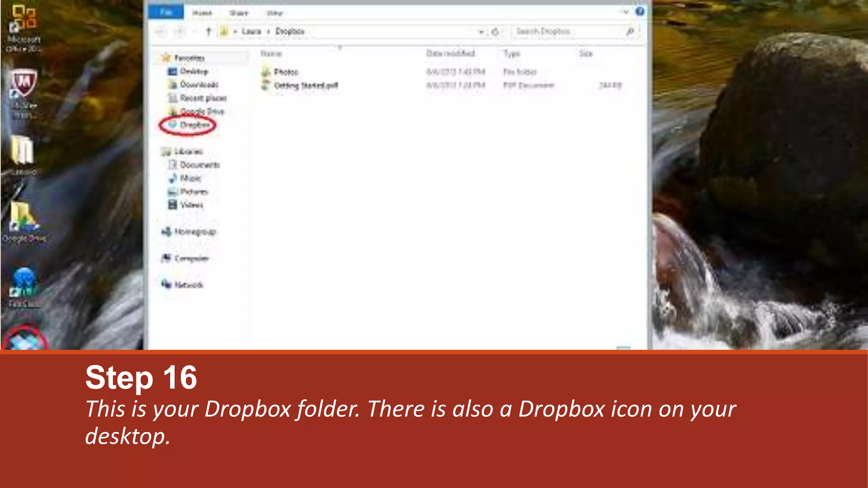Sort files by Date modified column
868x488 pixels.
(x=451, y=53)
